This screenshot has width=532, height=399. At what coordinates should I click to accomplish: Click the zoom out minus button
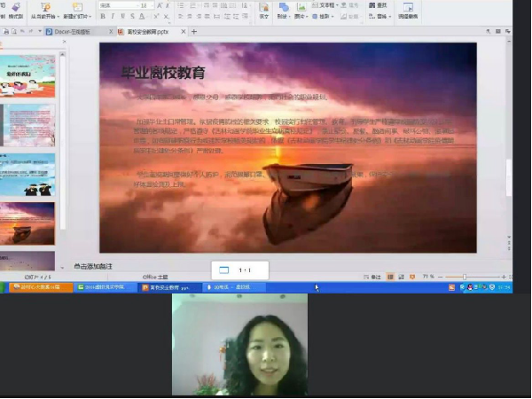[x=441, y=278]
